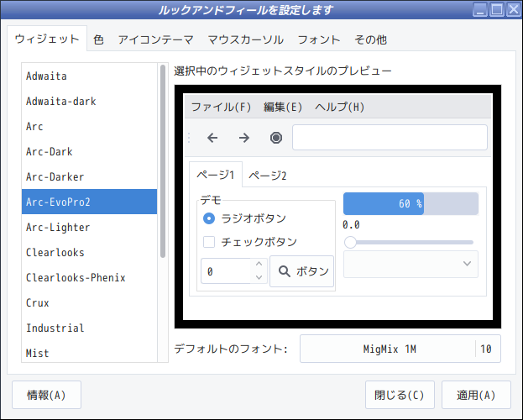Click the 情報(A) button
Viewport: 523px width, 420px height.
[x=46, y=395]
